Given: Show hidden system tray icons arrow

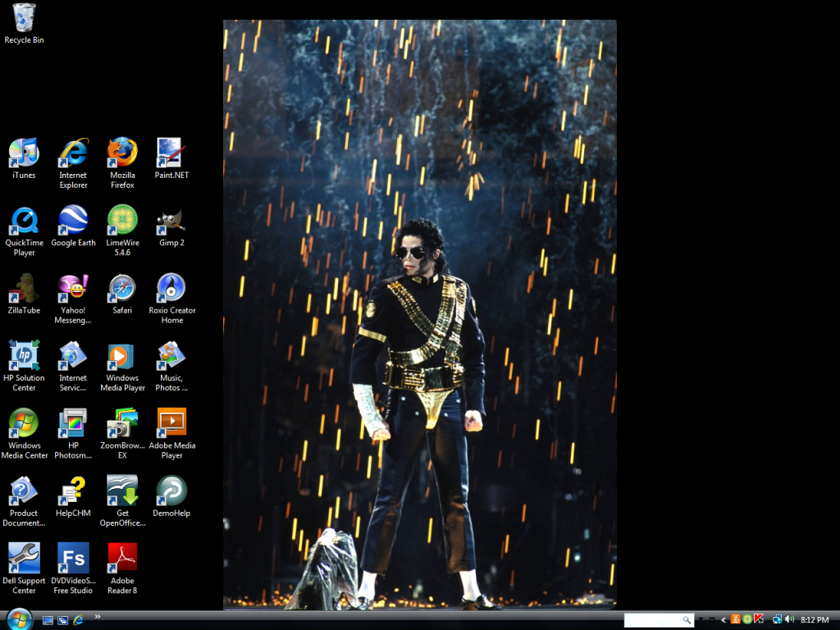Looking at the screenshot, I should 724,620.
